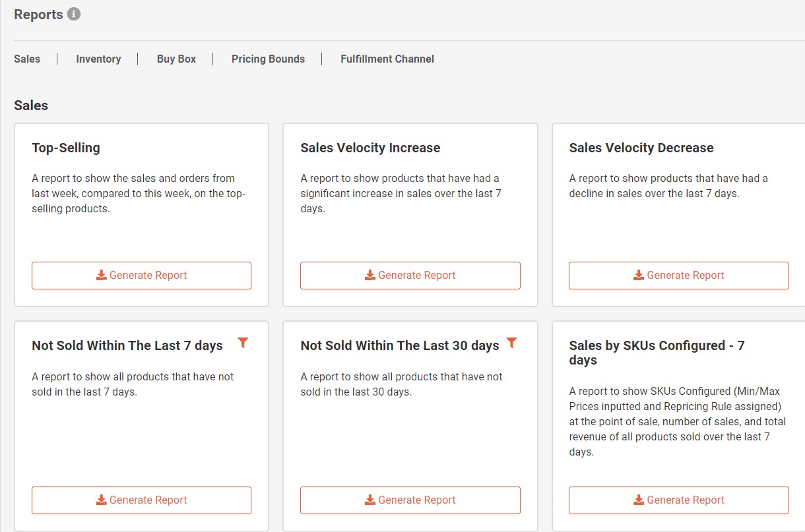Image resolution: width=805 pixels, height=532 pixels.
Task: Generate the Not Sold Last 7 days report
Action: tap(141, 500)
